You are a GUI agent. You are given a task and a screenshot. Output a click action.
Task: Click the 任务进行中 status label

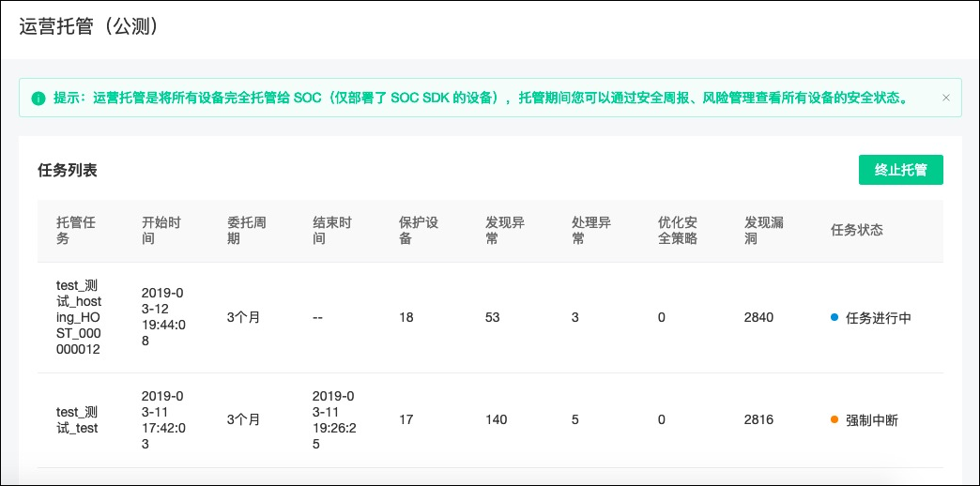pos(878,317)
